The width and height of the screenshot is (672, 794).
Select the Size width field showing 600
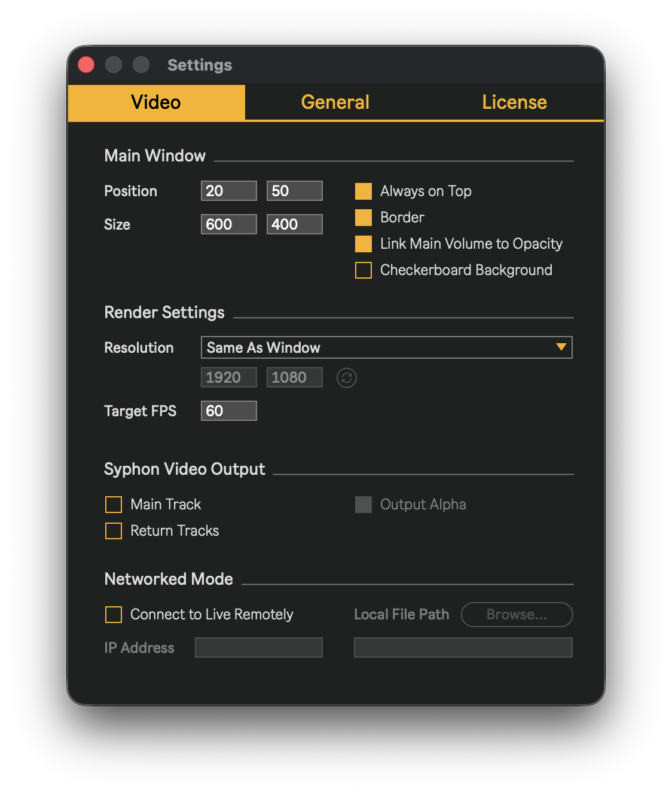point(228,225)
